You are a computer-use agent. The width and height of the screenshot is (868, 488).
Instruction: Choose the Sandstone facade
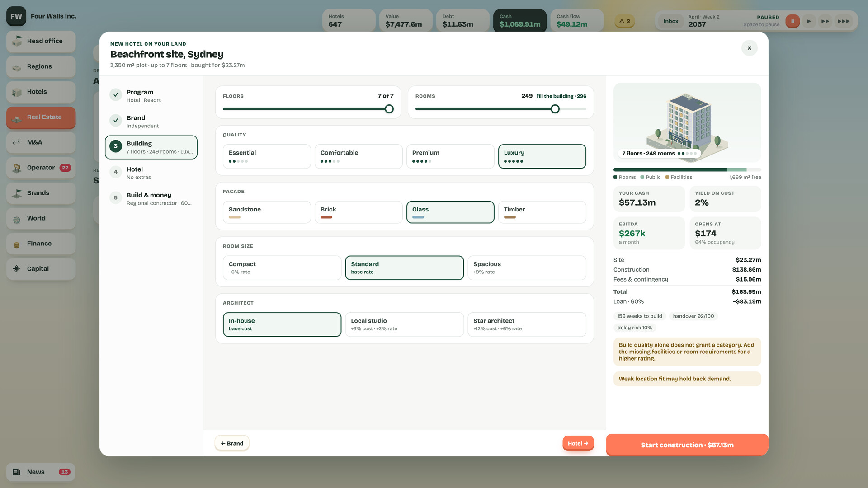point(267,212)
